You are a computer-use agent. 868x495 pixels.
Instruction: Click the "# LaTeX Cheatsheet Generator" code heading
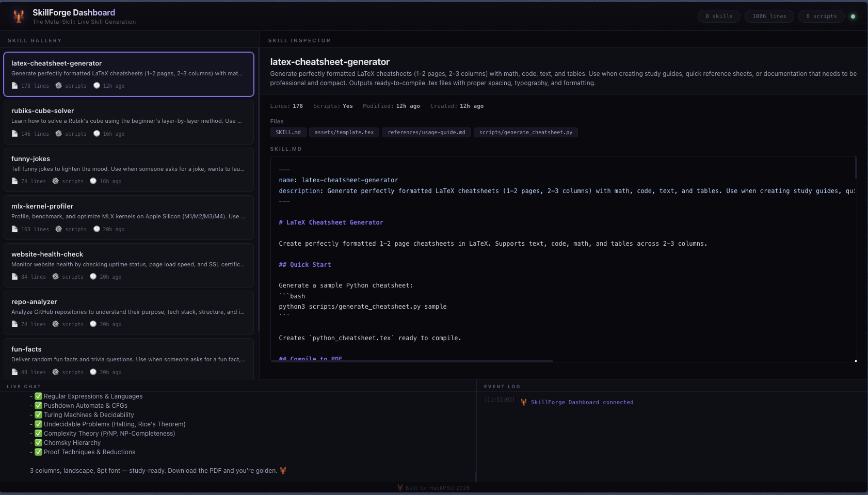tap(331, 222)
